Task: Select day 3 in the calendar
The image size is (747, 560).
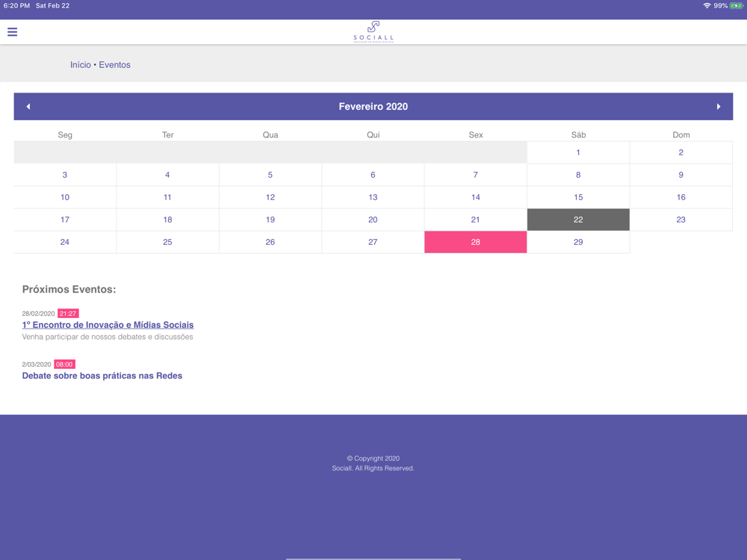Action: [x=65, y=175]
